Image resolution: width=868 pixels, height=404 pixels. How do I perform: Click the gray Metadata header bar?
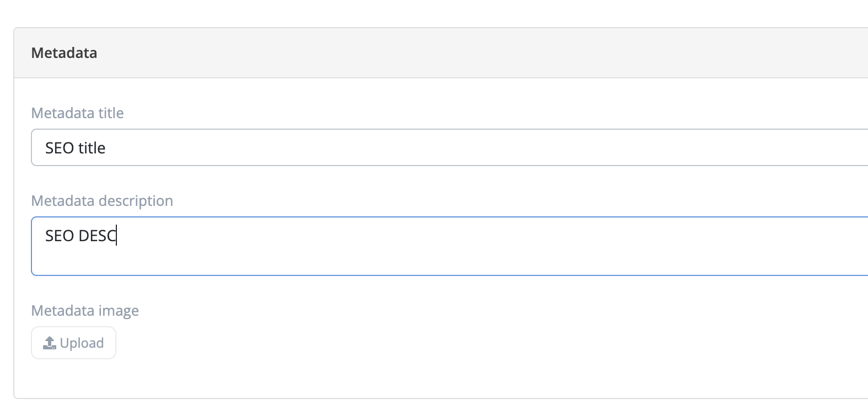(x=441, y=53)
